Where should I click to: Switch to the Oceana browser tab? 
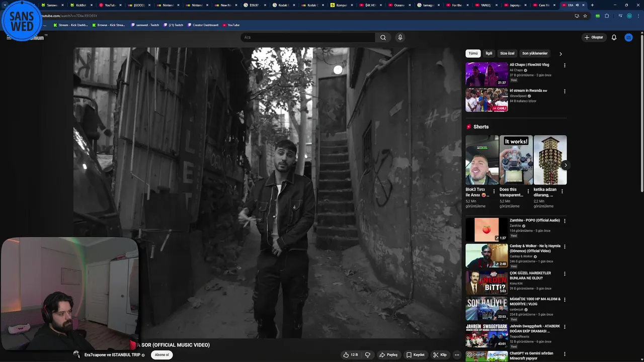point(399,5)
